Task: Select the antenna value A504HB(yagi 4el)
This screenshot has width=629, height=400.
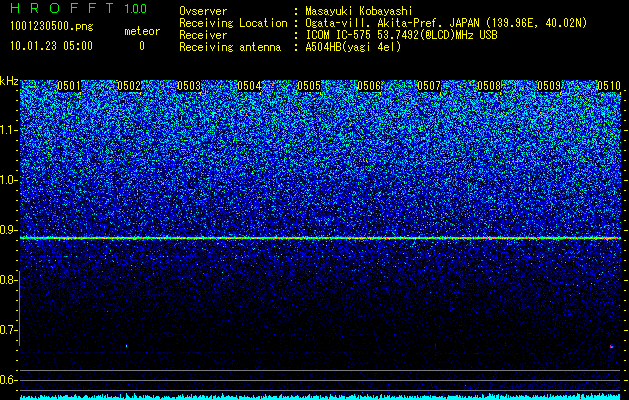Action: (x=353, y=47)
